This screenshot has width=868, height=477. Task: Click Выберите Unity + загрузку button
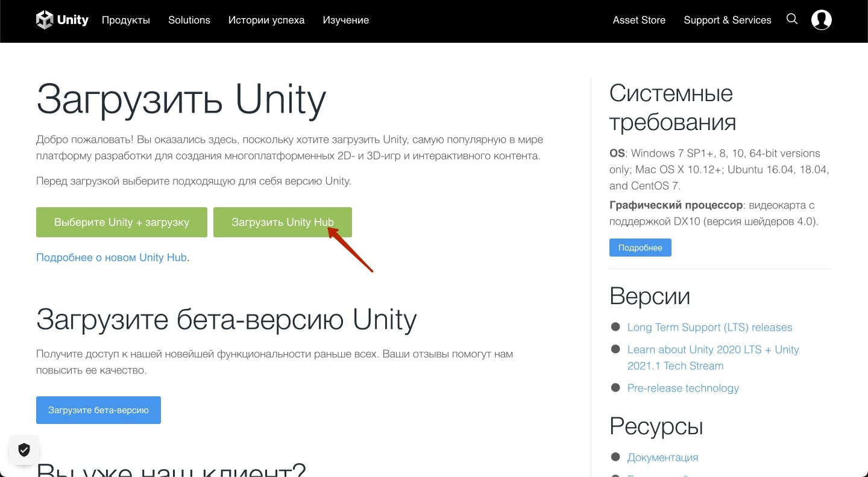tap(122, 222)
